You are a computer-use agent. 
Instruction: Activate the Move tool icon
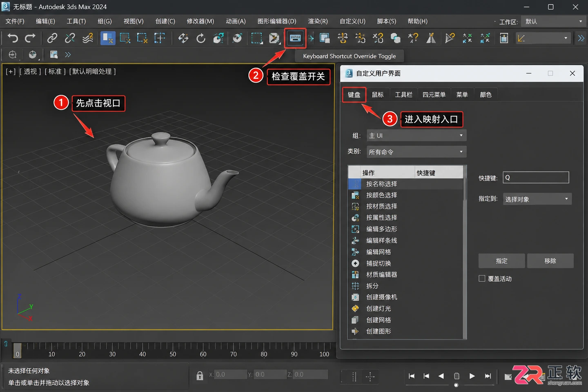coord(183,38)
